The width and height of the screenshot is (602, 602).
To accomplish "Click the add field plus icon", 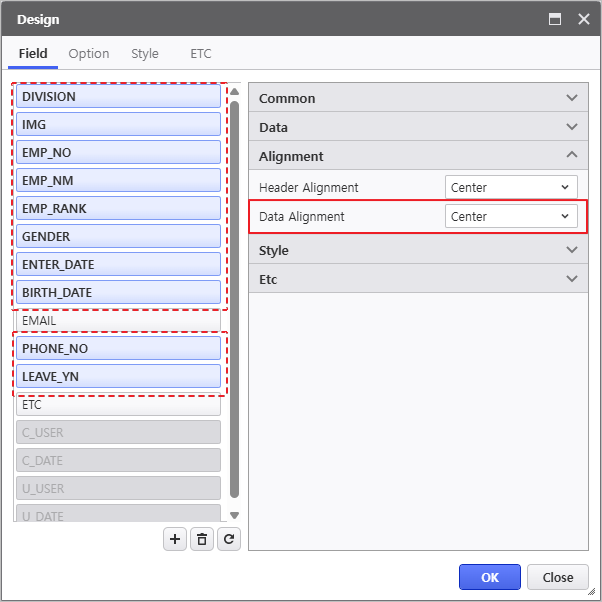I will [175, 539].
